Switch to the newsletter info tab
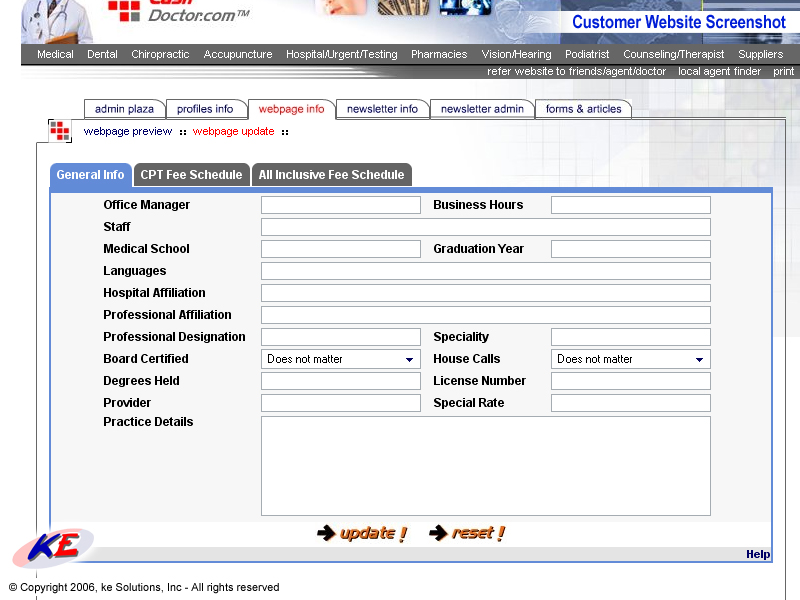 pos(382,109)
